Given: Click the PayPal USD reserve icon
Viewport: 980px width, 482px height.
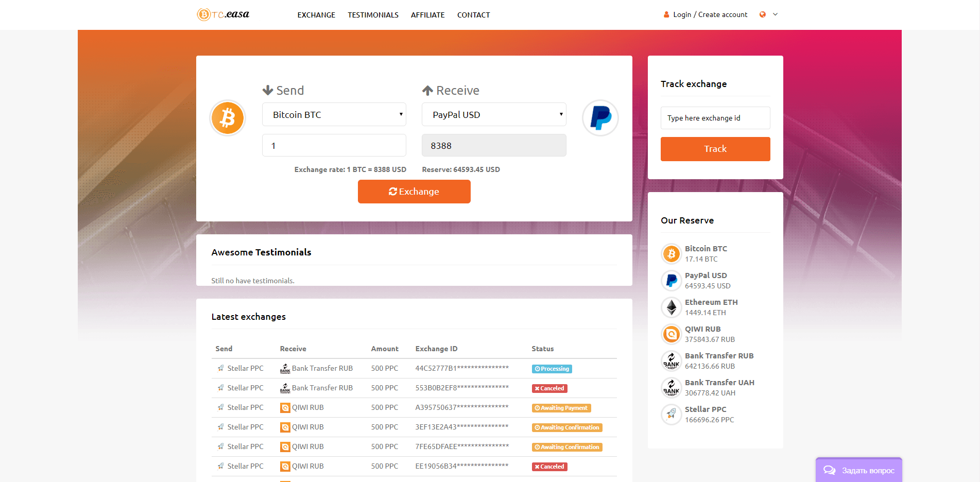Looking at the screenshot, I should pyautogui.click(x=671, y=280).
